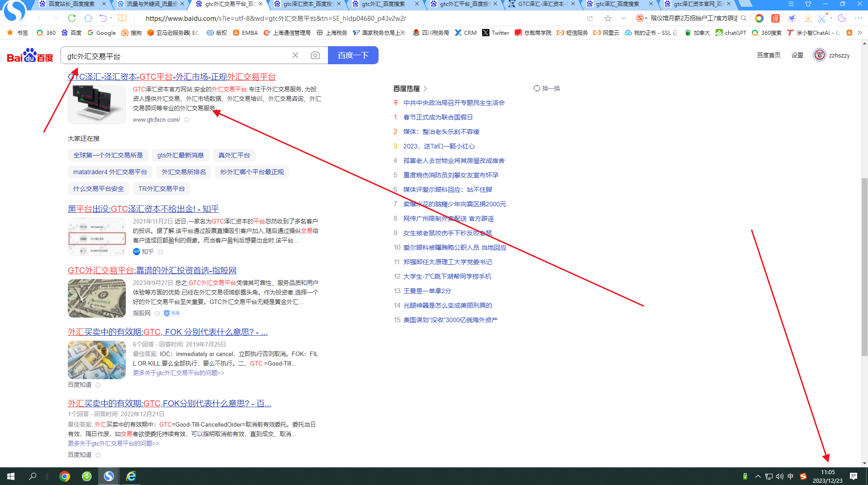Screen dimensions: 868x485
Task: Expand the address bar dropdown chevron
Action: 623,18
